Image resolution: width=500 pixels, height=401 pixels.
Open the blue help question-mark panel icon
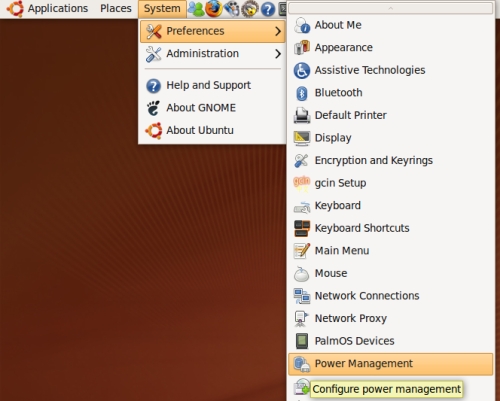pos(268,9)
